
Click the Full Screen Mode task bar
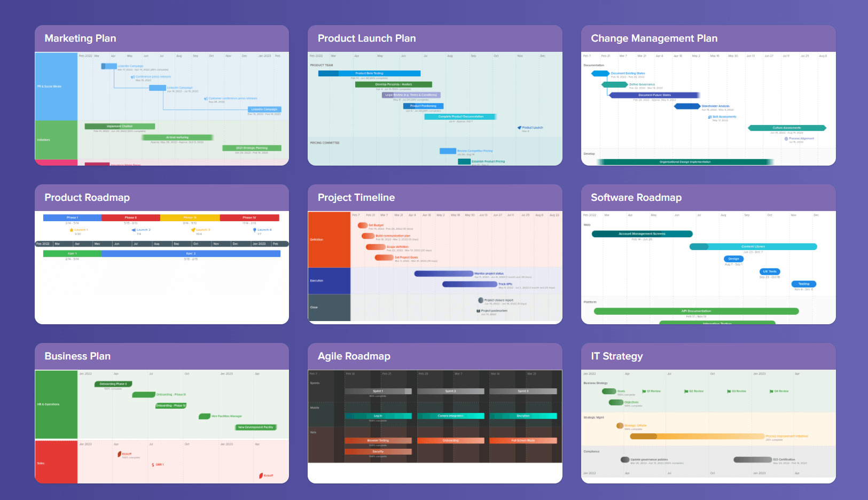[523, 441]
